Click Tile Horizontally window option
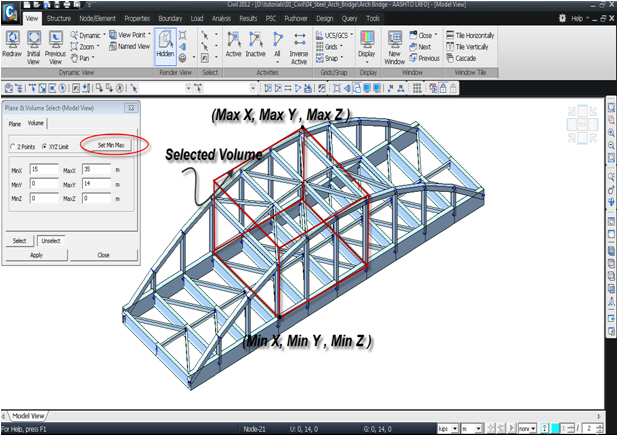Image resolution: width=618 pixels, height=437 pixels. point(472,35)
